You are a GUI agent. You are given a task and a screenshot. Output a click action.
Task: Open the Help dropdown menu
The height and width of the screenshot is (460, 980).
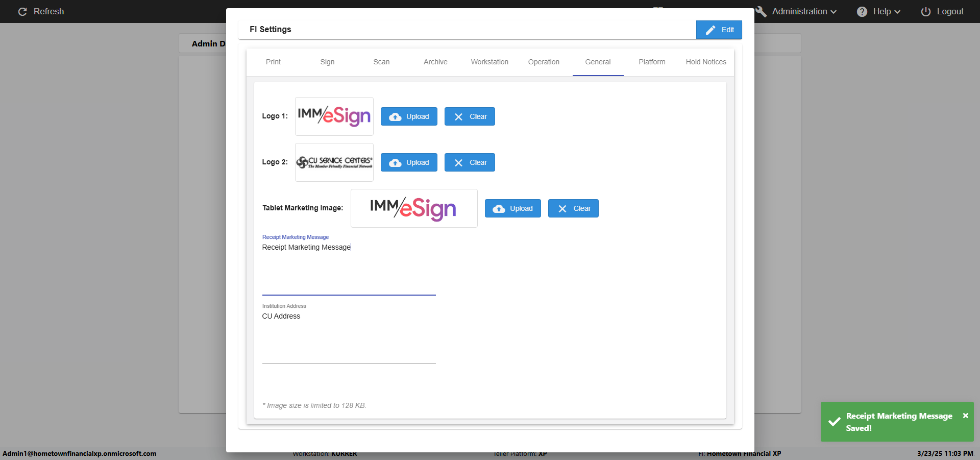pos(878,11)
